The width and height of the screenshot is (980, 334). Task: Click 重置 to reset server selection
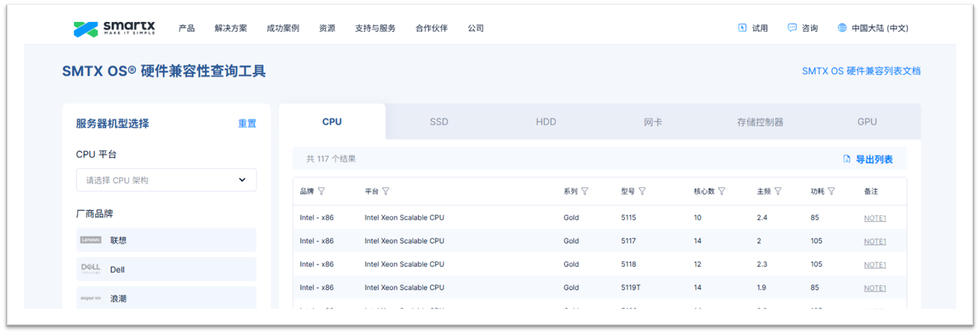click(247, 123)
